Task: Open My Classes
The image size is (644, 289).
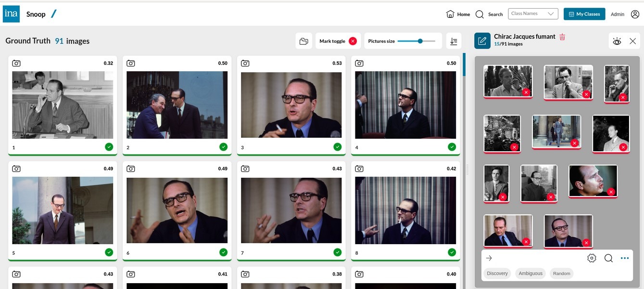Action: (584, 13)
